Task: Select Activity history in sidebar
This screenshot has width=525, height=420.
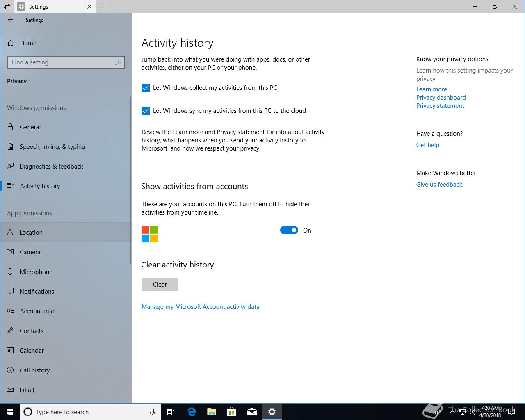Action: coord(66,186)
